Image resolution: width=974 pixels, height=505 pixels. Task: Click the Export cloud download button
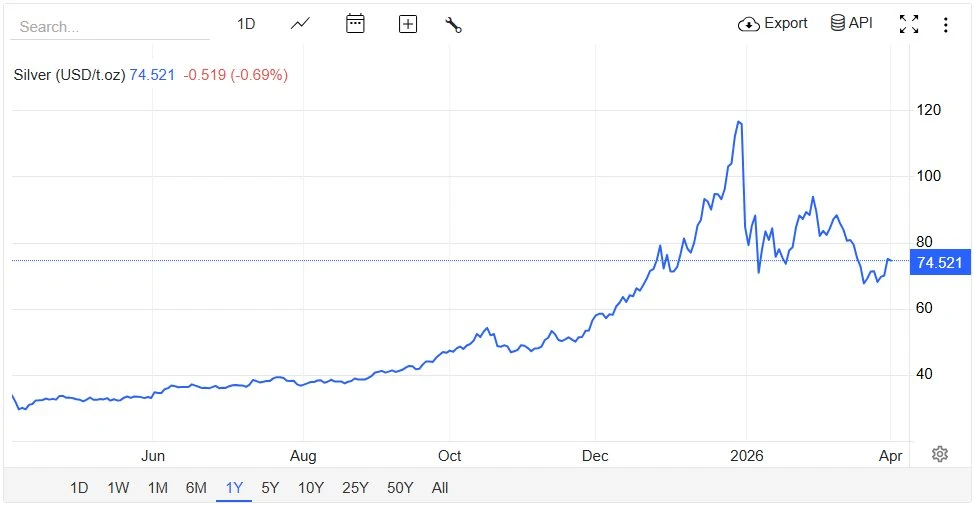(772, 23)
